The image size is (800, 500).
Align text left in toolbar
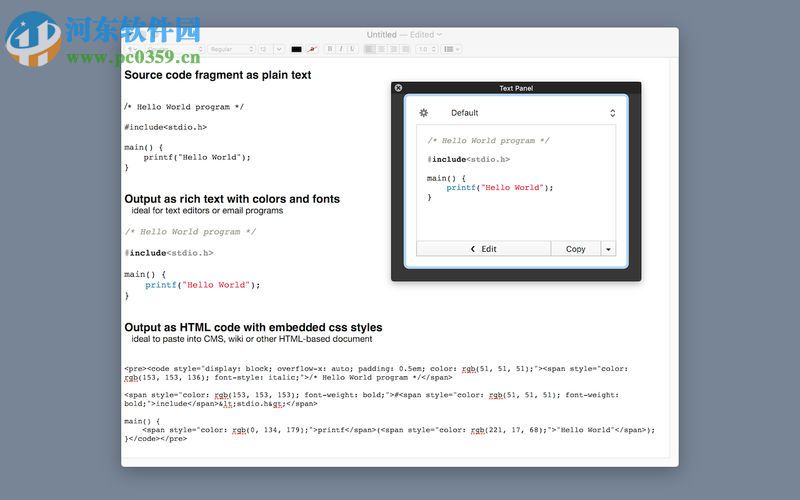click(x=369, y=49)
